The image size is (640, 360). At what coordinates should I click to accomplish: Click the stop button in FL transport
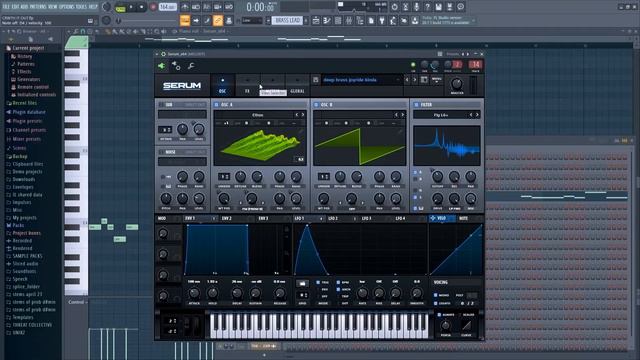pos(142,7)
